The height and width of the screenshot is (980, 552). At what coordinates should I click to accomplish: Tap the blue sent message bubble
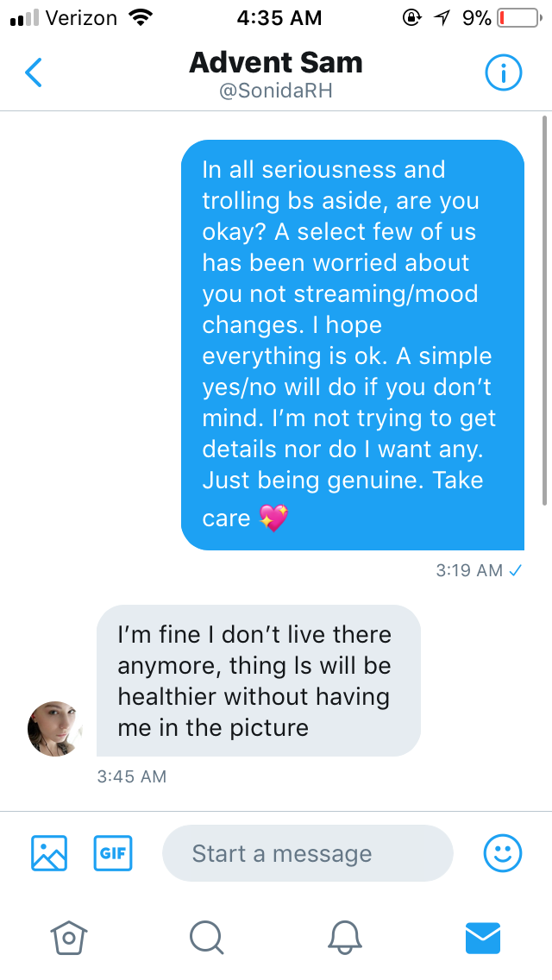click(352, 343)
